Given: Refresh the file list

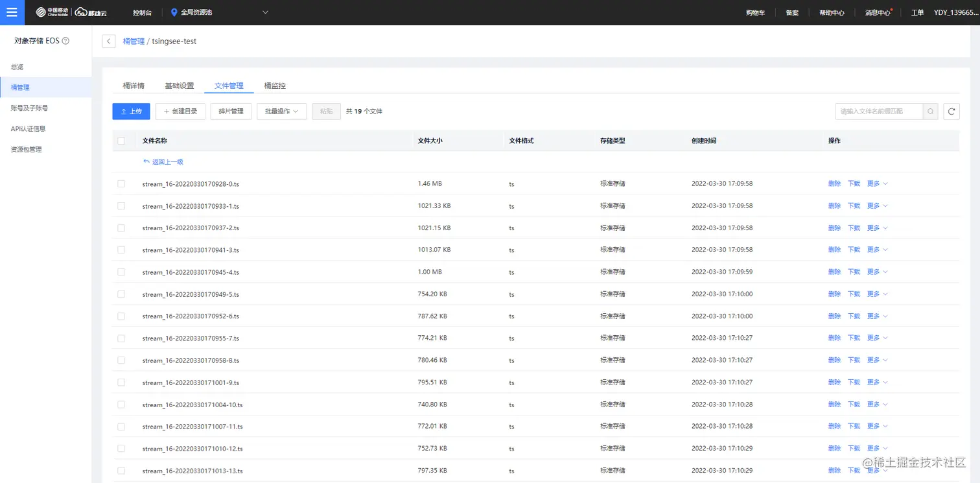Looking at the screenshot, I should pyautogui.click(x=951, y=112).
